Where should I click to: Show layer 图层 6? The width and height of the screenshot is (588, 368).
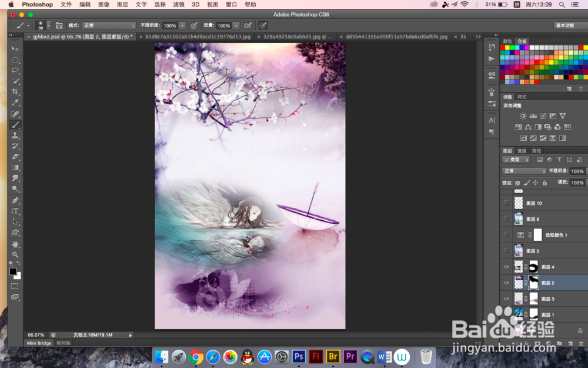click(x=506, y=219)
